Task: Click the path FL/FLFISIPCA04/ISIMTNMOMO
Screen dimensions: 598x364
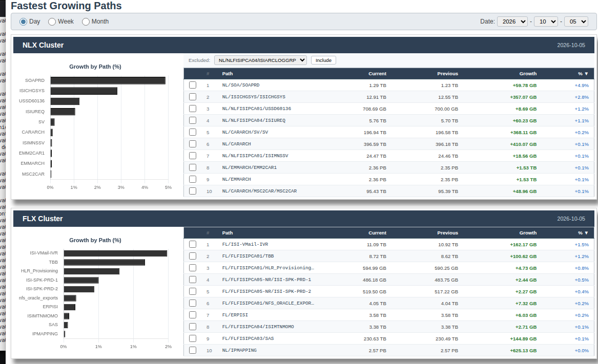Action: [258, 327]
